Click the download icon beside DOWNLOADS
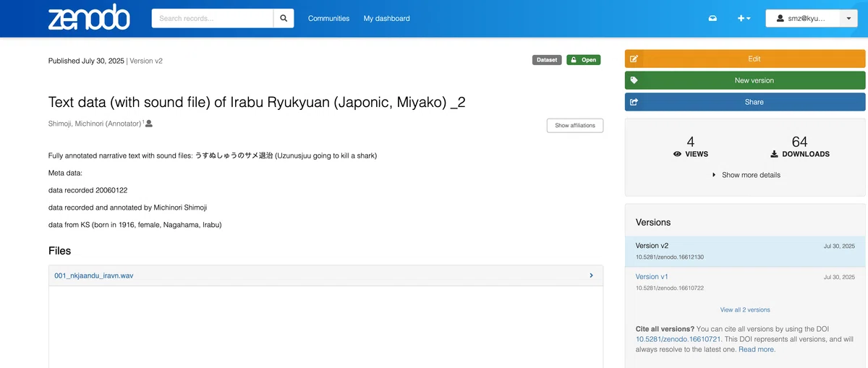Viewport: 868px width, 368px height. [774, 154]
